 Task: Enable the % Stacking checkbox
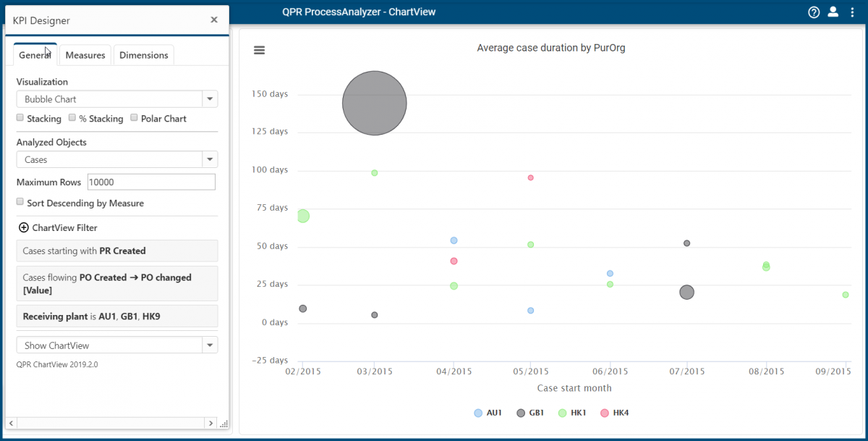(72, 118)
